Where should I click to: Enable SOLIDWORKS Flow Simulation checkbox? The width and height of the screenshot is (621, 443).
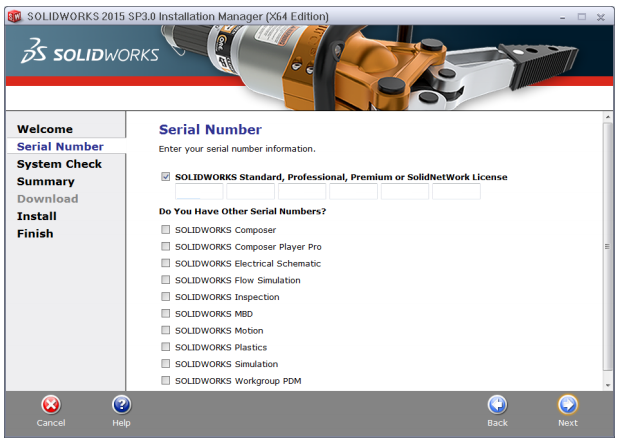(x=166, y=280)
